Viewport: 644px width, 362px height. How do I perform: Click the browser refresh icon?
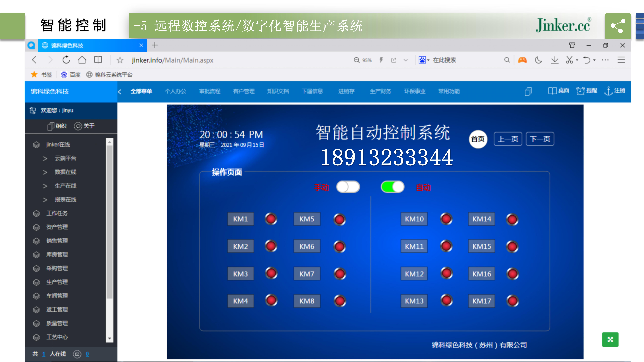(x=66, y=60)
